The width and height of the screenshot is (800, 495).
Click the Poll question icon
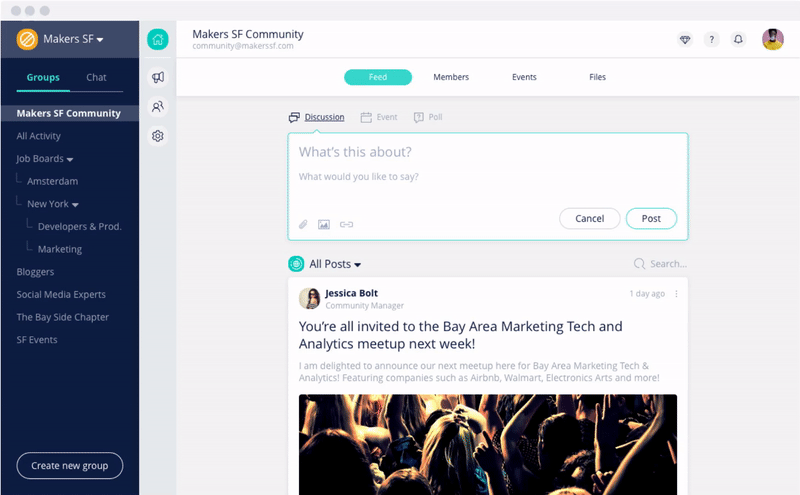click(x=418, y=117)
